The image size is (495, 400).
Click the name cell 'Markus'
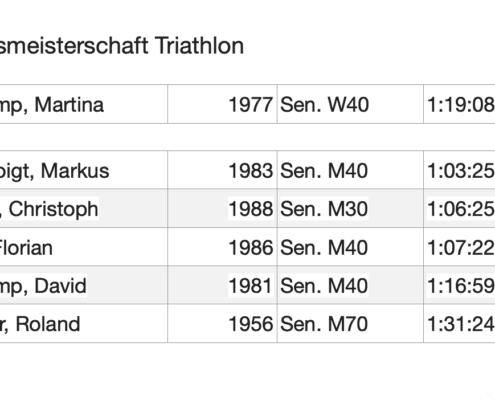tap(83, 170)
